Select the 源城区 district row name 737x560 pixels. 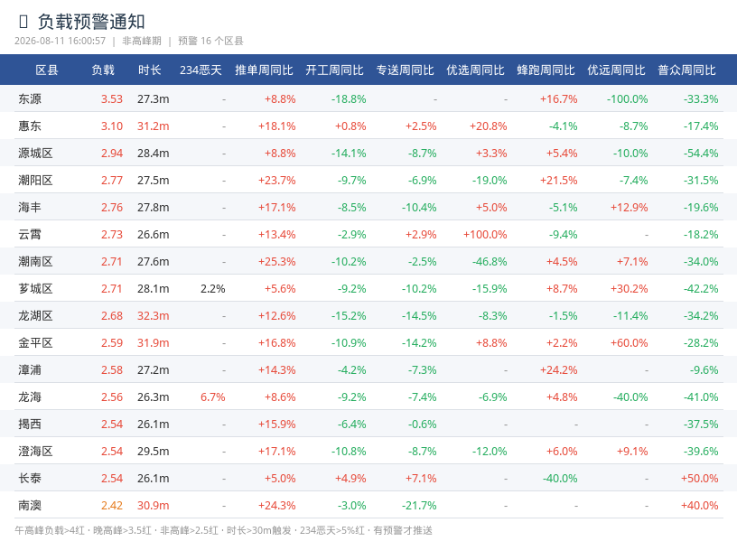(x=35, y=154)
